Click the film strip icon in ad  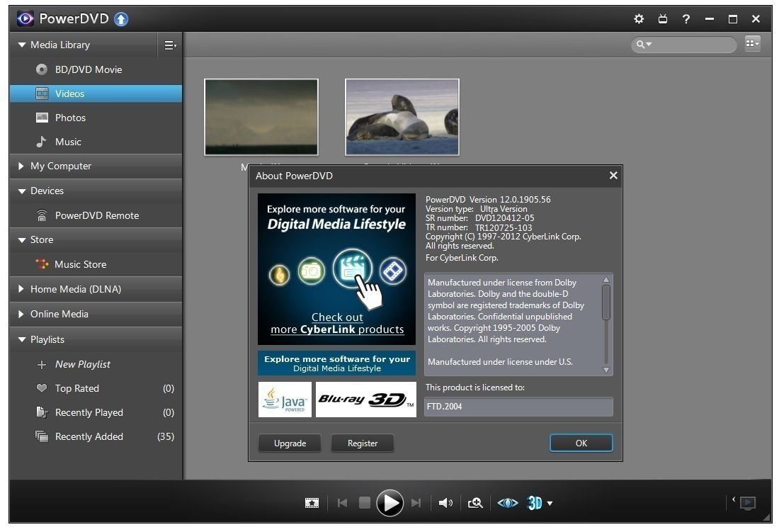click(393, 271)
